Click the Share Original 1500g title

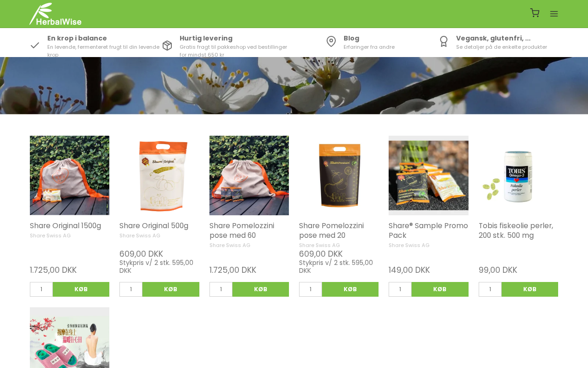tap(65, 226)
